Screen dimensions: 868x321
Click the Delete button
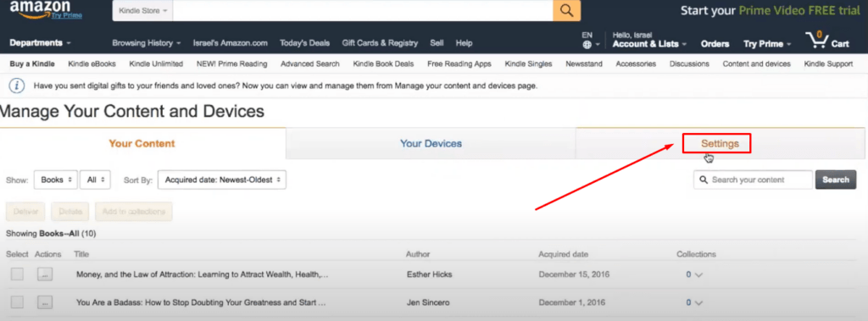pos(70,212)
